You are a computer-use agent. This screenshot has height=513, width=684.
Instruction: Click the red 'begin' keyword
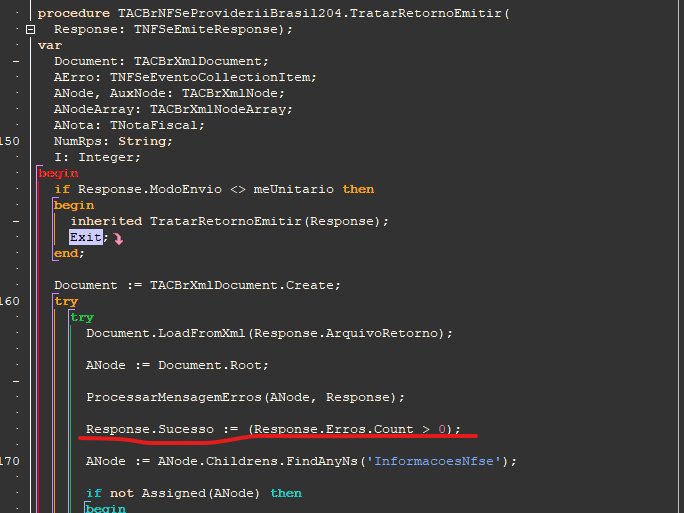(58, 174)
